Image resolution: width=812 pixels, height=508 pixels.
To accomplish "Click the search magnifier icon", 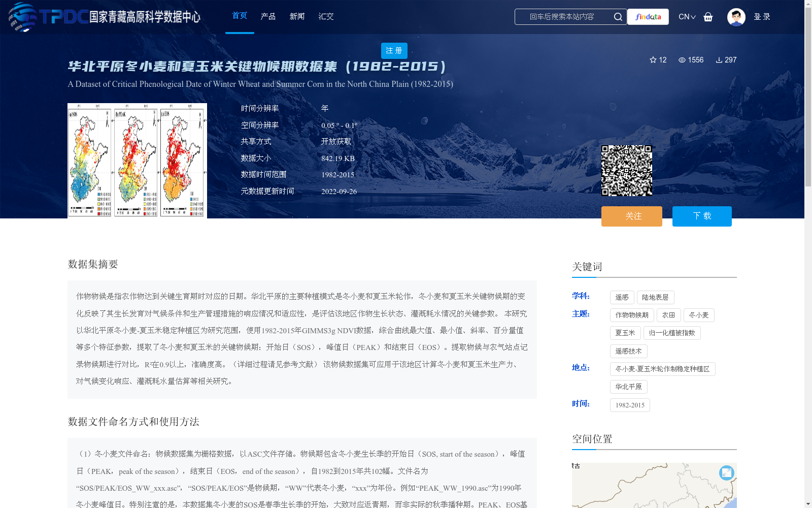I will tap(618, 17).
